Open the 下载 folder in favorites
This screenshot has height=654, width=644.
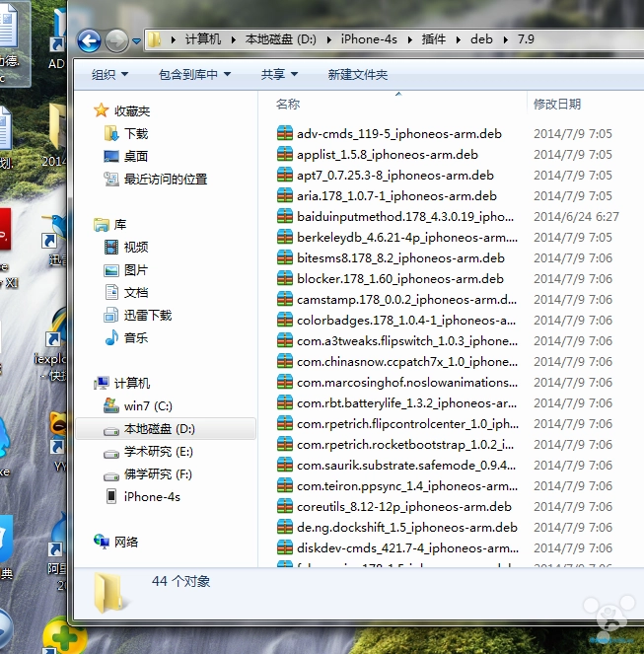click(x=136, y=133)
